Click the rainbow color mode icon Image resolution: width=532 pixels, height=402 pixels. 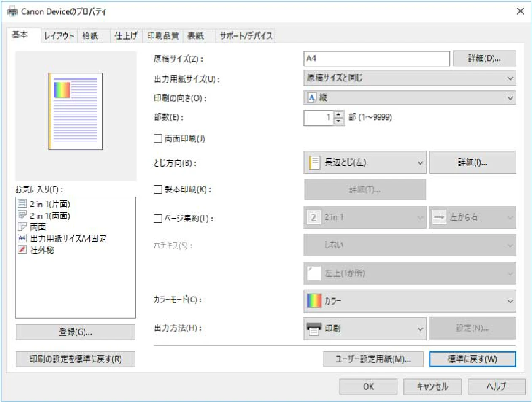point(314,301)
